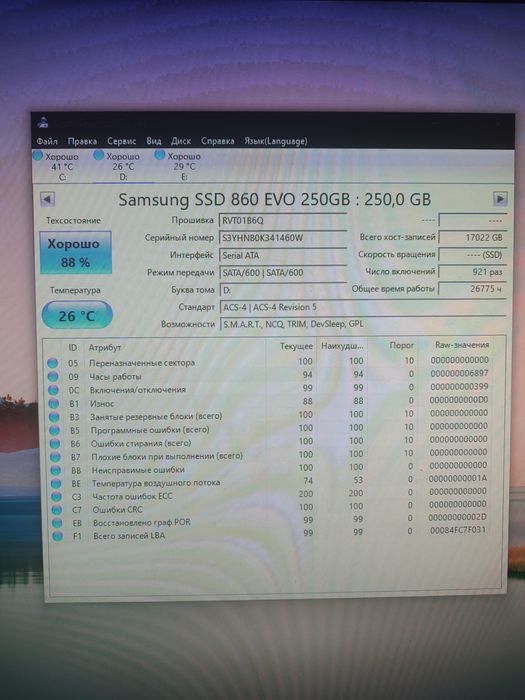
Task: Select the Неисправимые ошибки row
Action: 269,468
